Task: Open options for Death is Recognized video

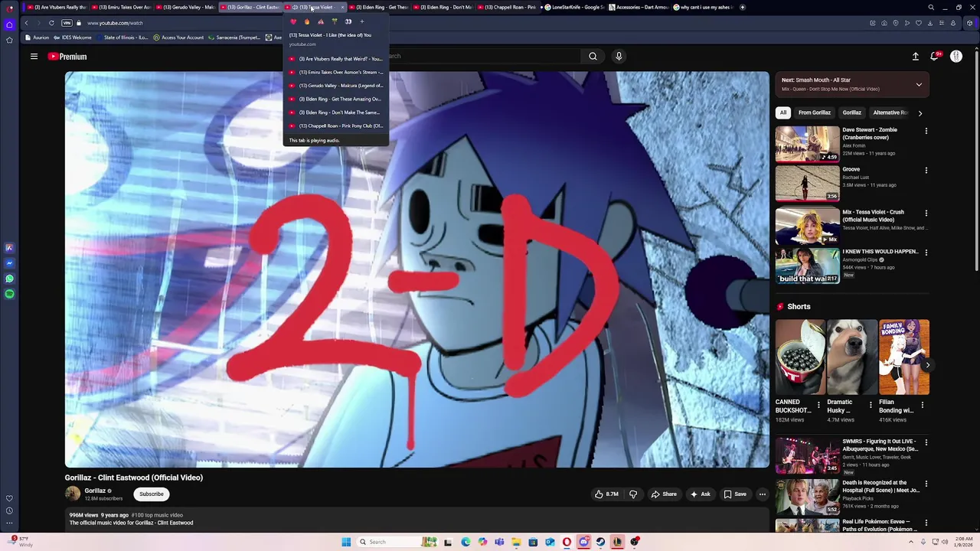Action: (x=926, y=484)
